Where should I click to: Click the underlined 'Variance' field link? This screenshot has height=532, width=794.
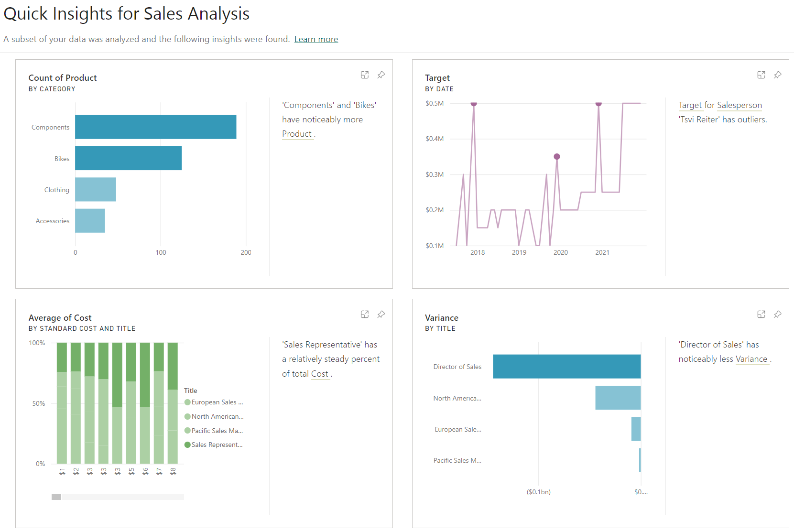click(751, 359)
